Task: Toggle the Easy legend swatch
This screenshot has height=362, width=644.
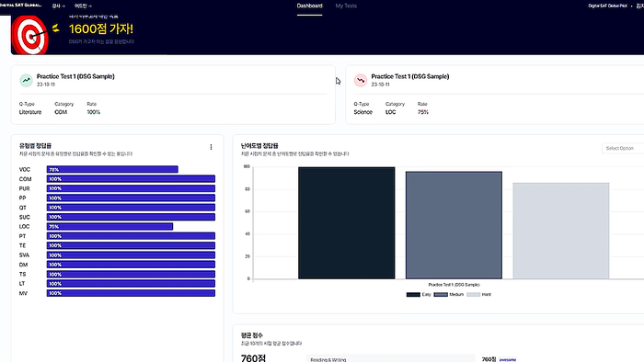Action: [413, 294]
